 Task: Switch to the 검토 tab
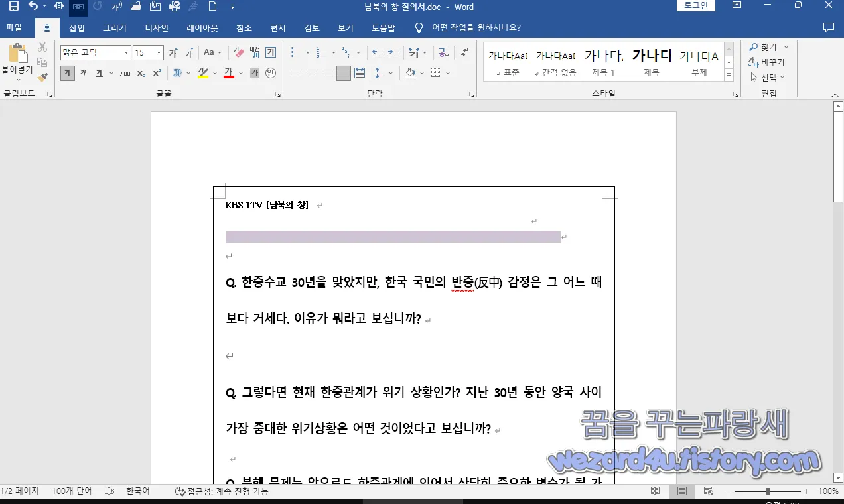(312, 28)
